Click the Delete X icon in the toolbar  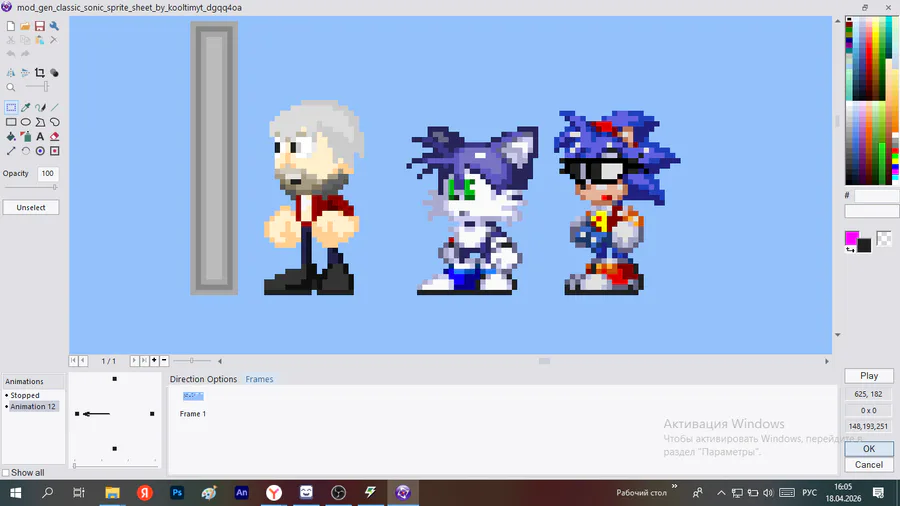tap(54, 40)
